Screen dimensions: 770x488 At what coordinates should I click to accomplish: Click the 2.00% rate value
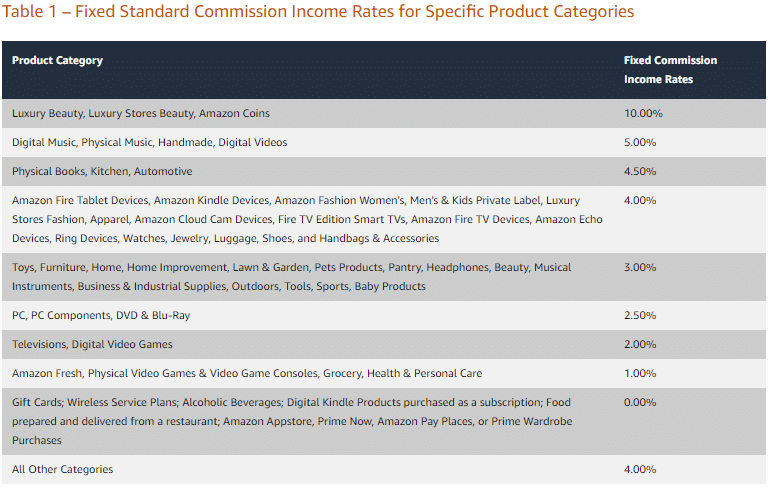pyautogui.click(x=639, y=344)
